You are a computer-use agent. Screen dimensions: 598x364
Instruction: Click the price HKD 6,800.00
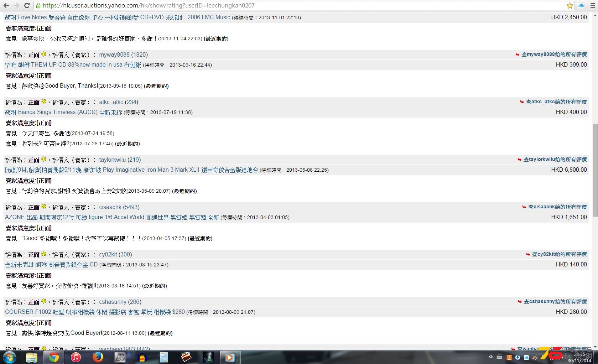pyautogui.click(x=569, y=170)
